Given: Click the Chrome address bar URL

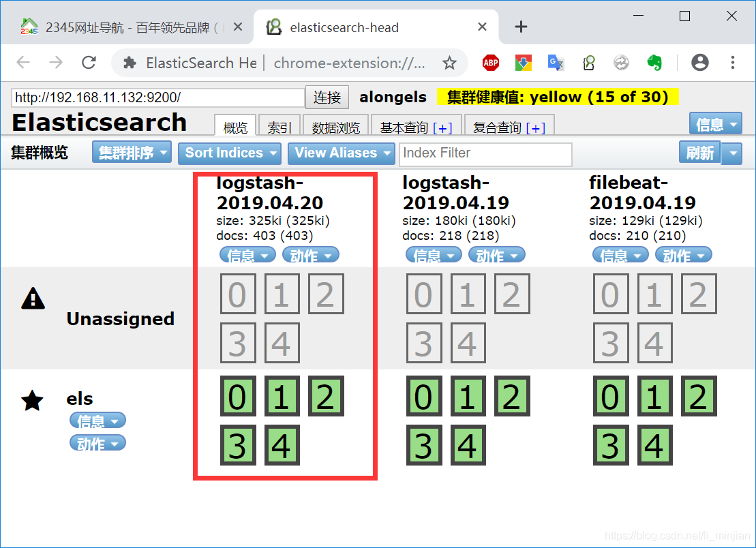Looking at the screenshot, I should click(350, 63).
